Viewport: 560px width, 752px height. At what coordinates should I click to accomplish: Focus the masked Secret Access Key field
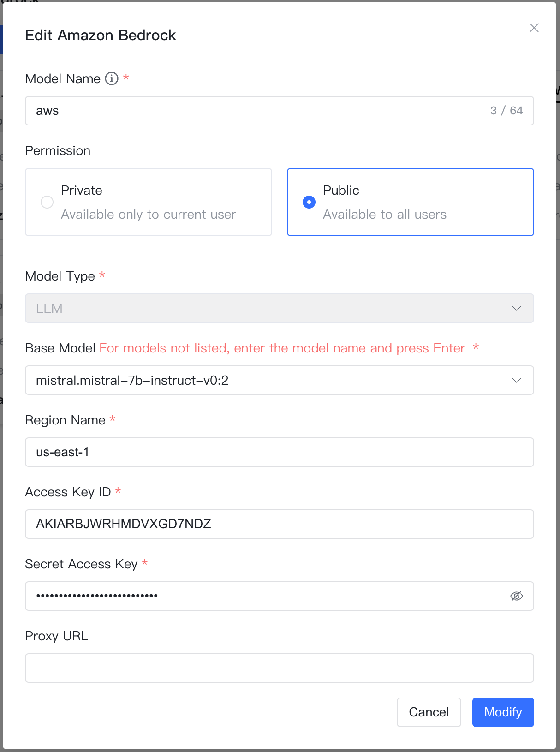pos(268,596)
